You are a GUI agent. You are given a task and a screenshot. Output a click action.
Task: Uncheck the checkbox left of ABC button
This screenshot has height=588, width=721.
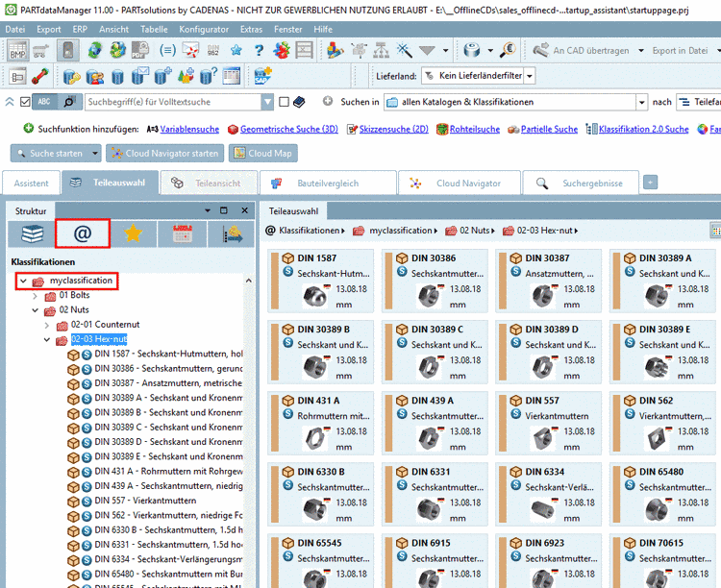(x=25, y=102)
